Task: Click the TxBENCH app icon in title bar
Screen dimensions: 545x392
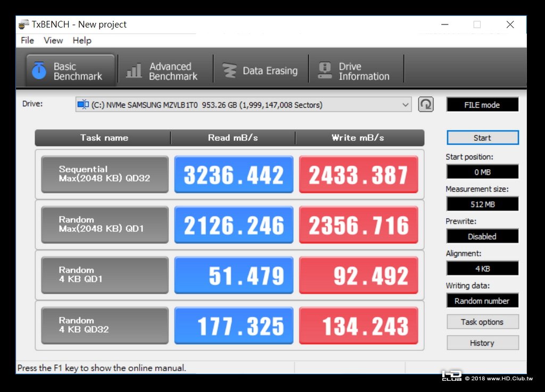Action: 23,24
